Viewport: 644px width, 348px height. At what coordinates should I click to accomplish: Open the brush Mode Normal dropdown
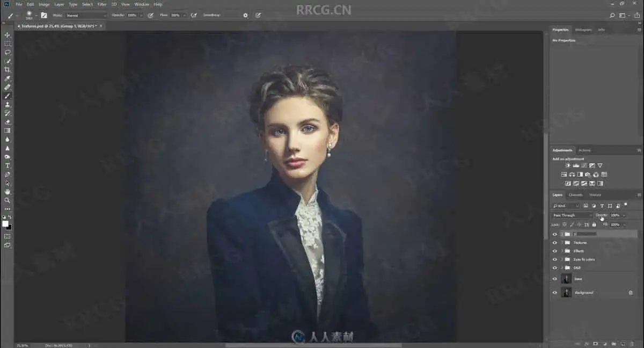click(86, 16)
